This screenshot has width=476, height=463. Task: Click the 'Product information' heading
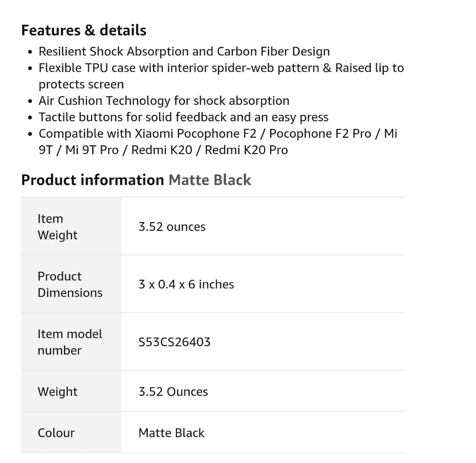92,180
